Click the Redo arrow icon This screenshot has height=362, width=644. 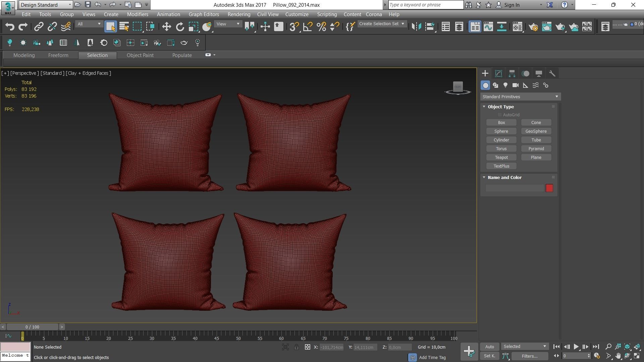click(x=23, y=27)
